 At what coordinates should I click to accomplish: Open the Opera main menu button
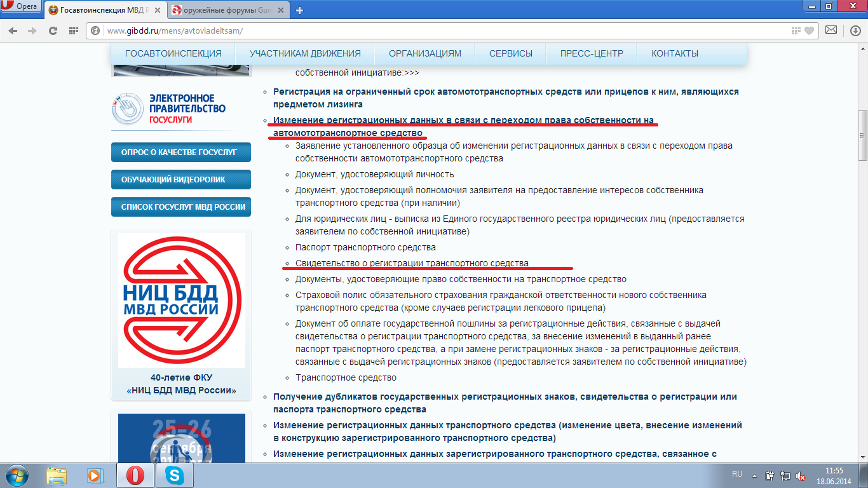[x=22, y=6]
